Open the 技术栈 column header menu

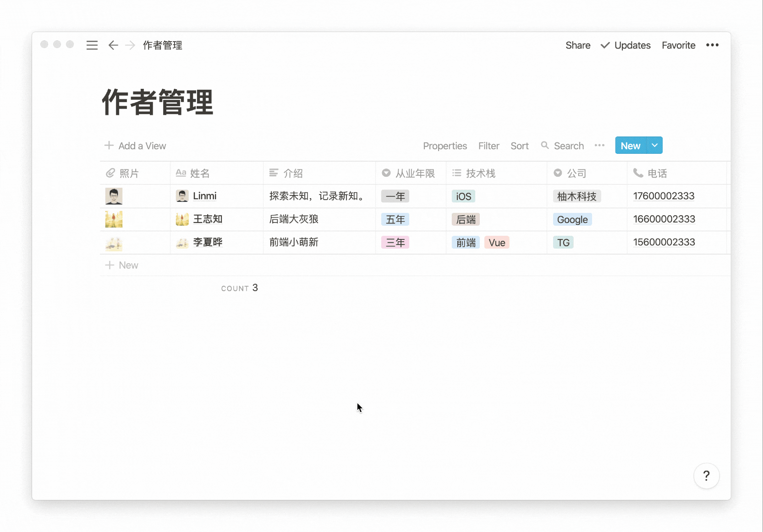[x=496, y=173]
